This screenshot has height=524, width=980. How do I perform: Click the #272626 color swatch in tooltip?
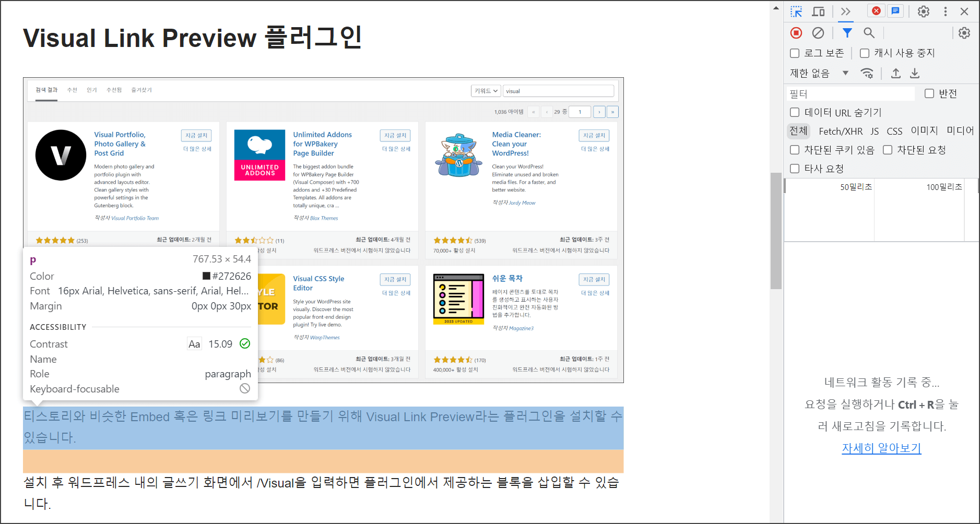(x=206, y=276)
